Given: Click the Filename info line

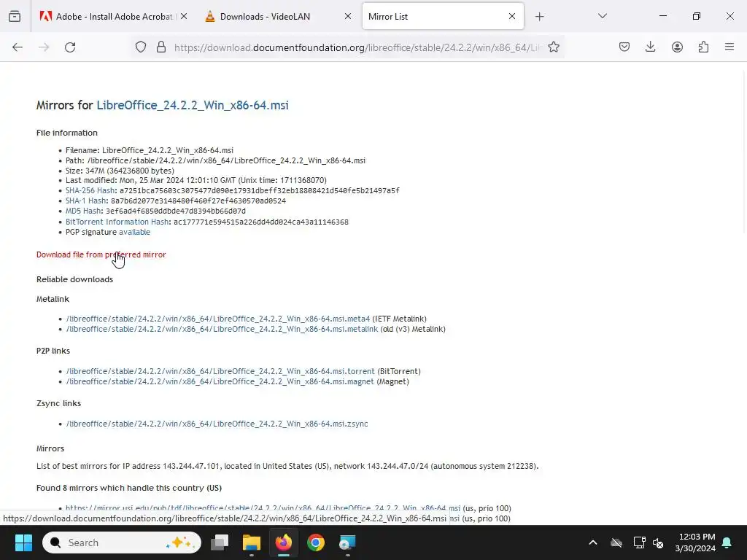Looking at the screenshot, I should [x=149, y=150].
